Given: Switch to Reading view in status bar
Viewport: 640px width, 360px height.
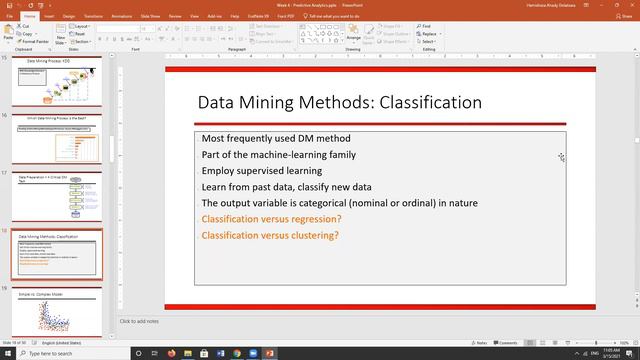Looking at the screenshot, I should click(x=555, y=343).
